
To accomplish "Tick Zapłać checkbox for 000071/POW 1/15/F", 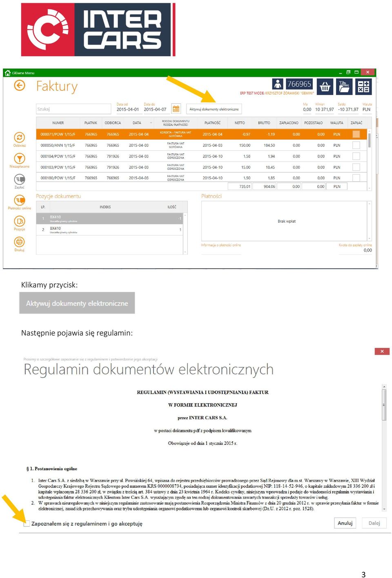I will click(x=356, y=134).
